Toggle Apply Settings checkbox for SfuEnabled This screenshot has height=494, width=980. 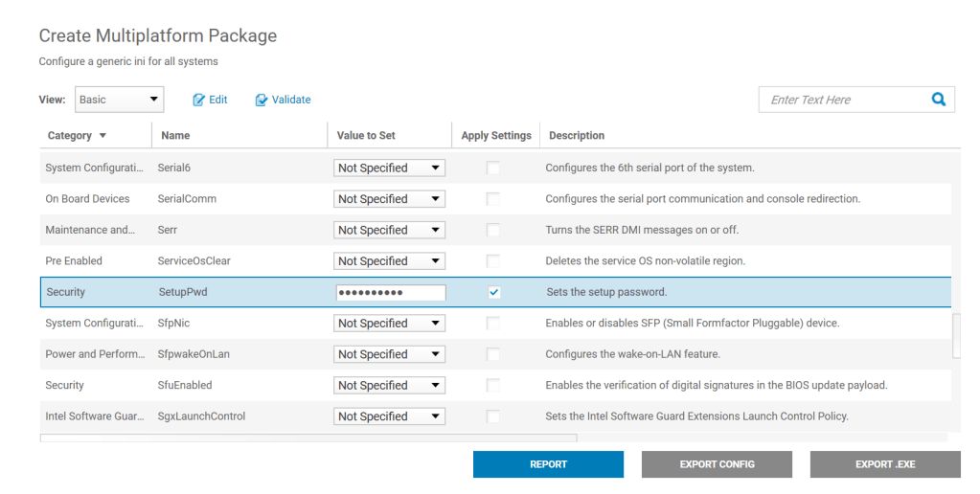pyautogui.click(x=493, y=385)
